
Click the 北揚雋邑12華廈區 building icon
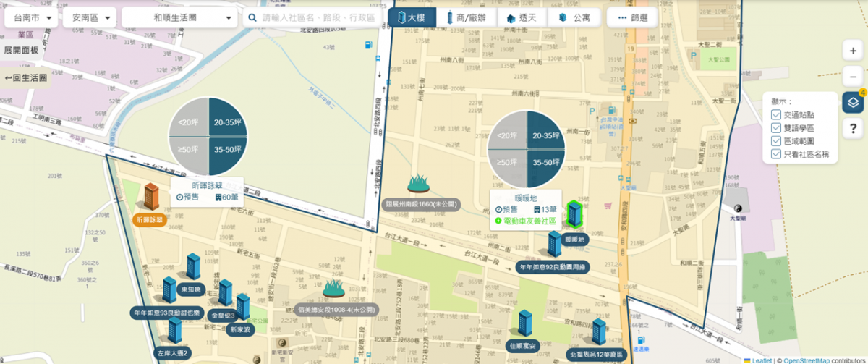(599, 331)
